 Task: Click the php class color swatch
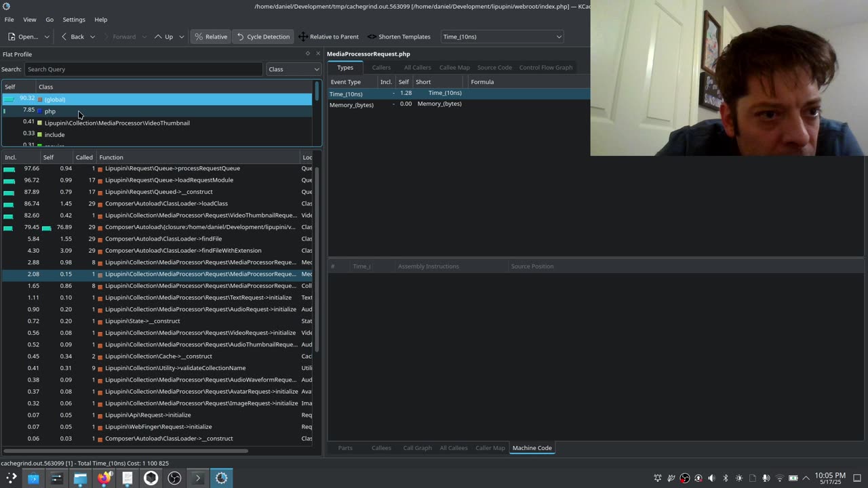click(x=40, y=111)
